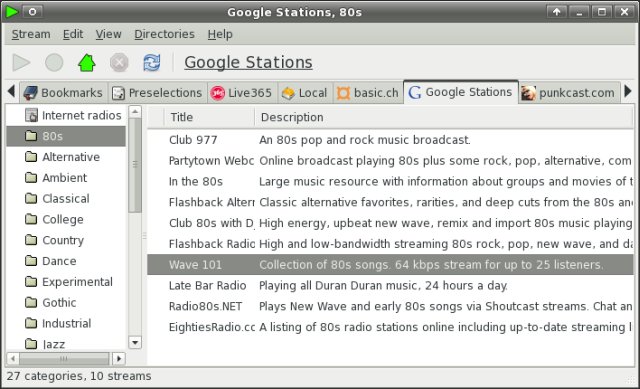Image resolution: width=640 pixels, height=389 pixels.
Task: Open the Stream menu
Action: point(31,34)
